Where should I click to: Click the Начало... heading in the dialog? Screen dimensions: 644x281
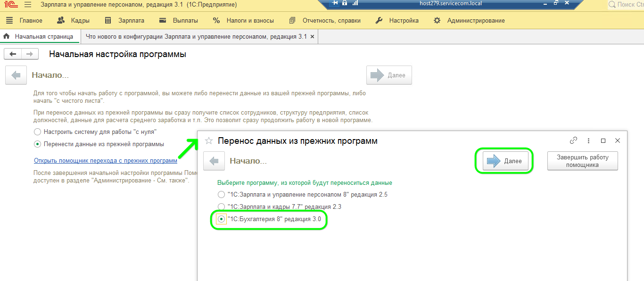[x=248, y=161]
